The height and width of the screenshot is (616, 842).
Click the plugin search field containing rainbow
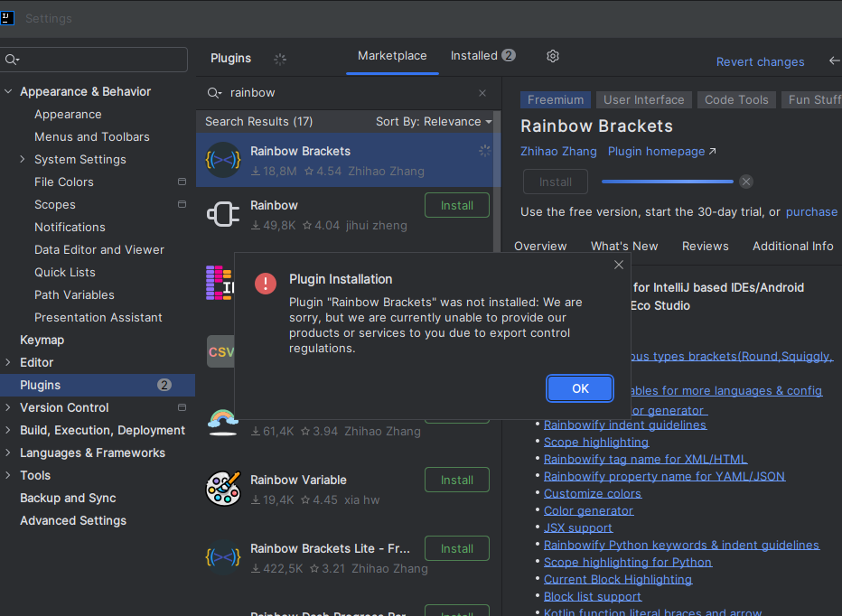(x=347, y=93)
